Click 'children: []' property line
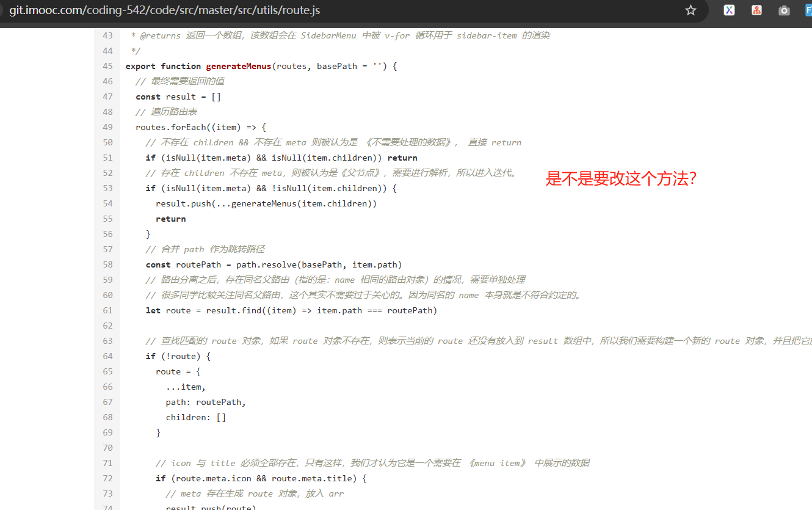This screenshot has height=510, width=812. [196, 417]
